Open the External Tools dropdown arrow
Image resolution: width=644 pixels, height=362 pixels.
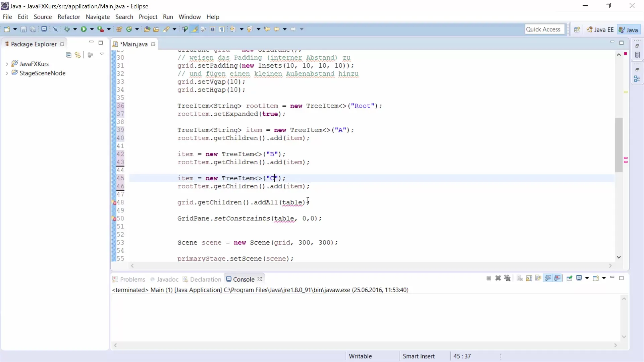click(109, 29)
